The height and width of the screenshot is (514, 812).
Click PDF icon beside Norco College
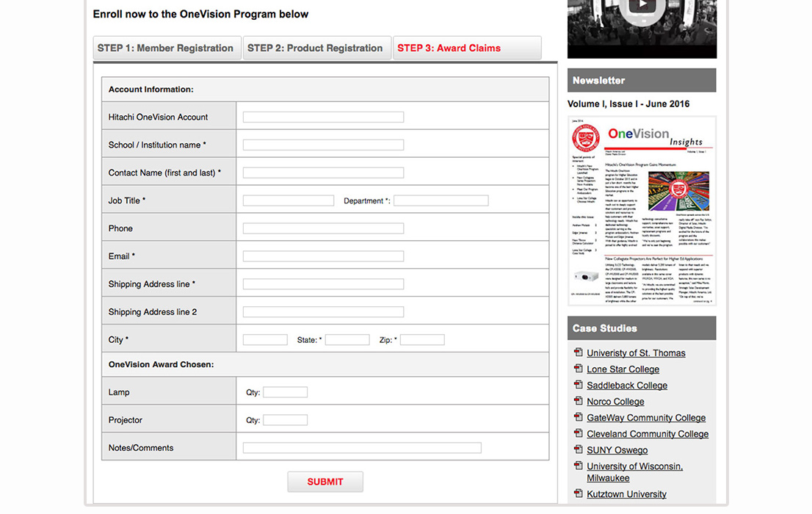[579, 400]
